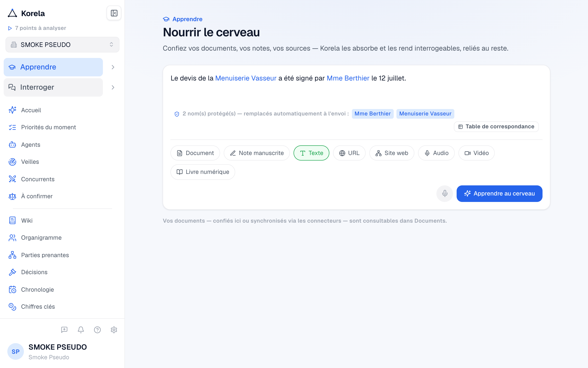Click the shield icon beside protected names
This screenshot has height=368, width=588.
tap(177, 114)
